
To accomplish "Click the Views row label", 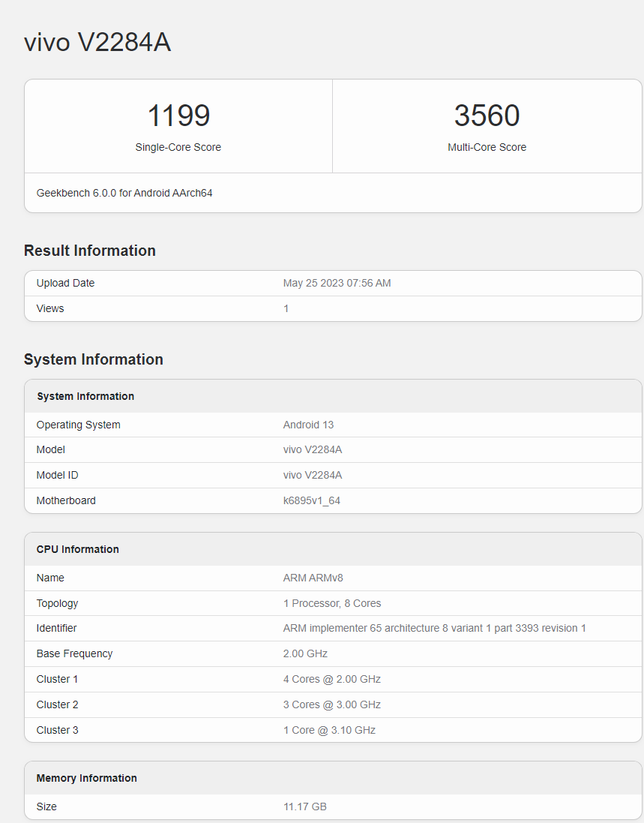I will click(x=50, y=308).
